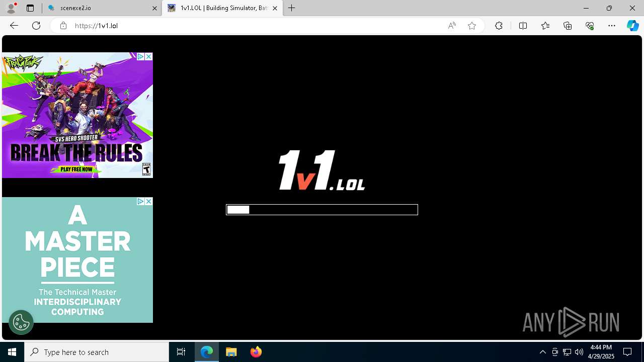Open cookie preferences button

21,322
